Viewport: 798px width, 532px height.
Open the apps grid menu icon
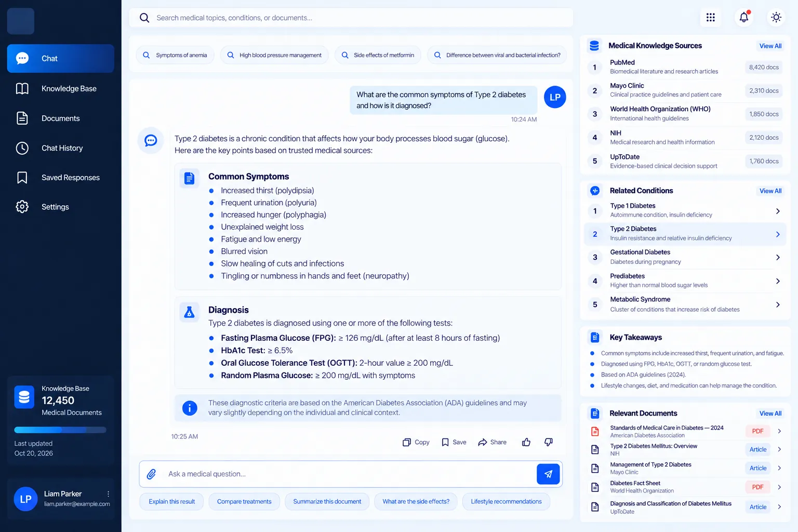point(711,17)
